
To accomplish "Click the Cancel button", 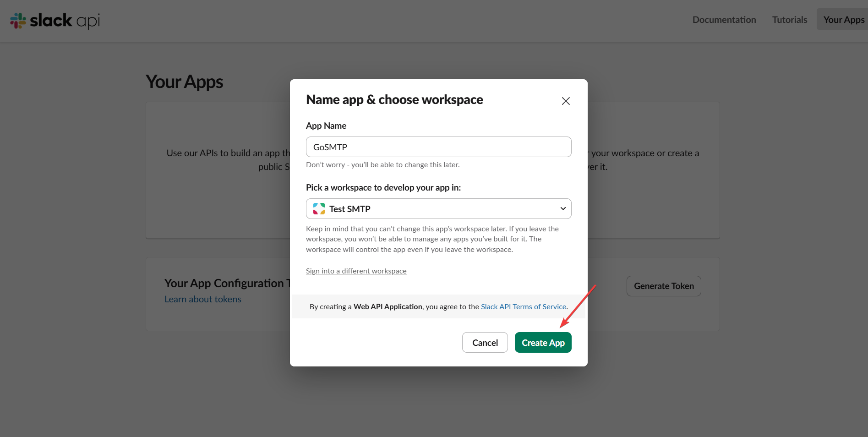I will pyautogui.click(x=485, y=342).
